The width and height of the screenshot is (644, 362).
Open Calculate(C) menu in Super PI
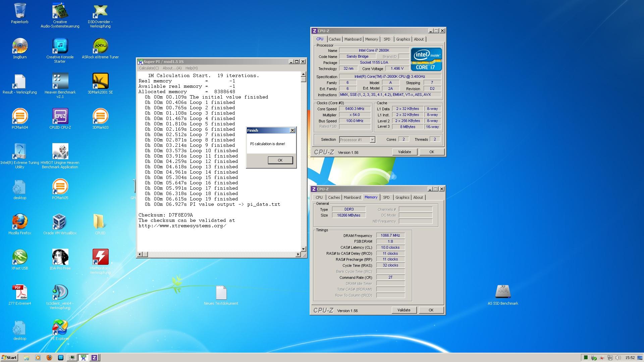tap(149, 68)
